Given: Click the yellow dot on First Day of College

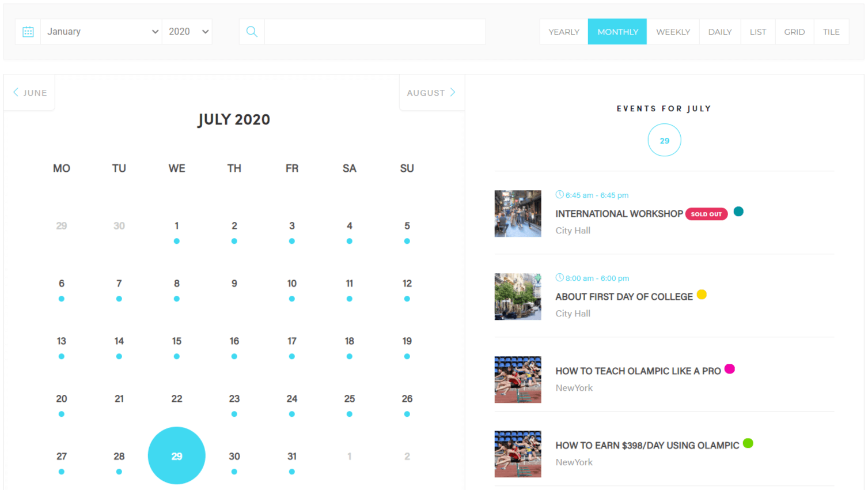Looking at the screenshot, I should [702, 295].
